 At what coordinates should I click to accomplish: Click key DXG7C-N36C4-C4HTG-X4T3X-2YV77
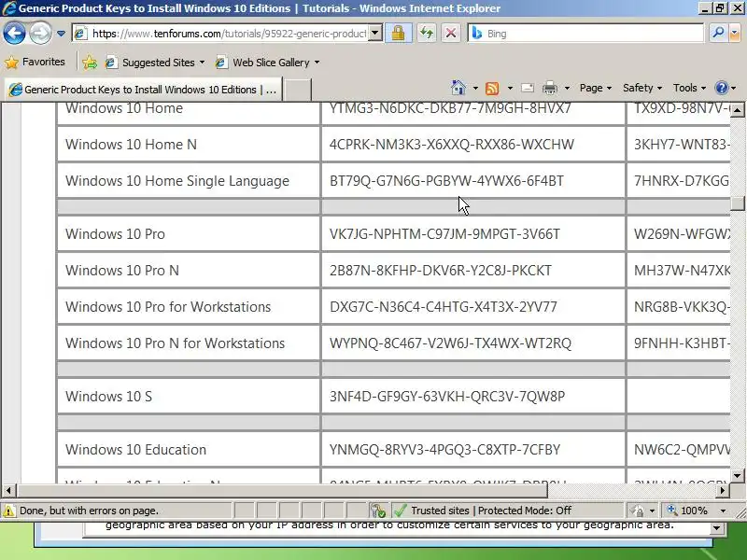click(443, 307)
